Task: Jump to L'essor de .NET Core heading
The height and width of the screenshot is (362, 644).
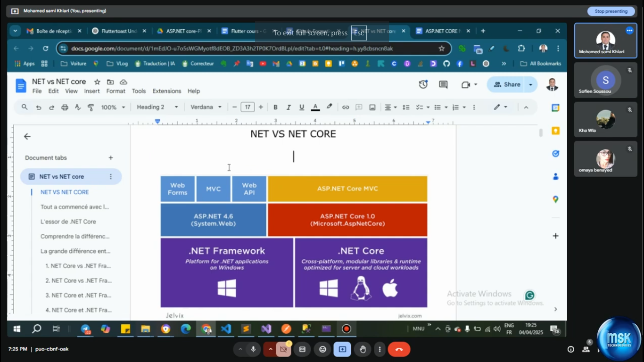Action: (x=68, y=222)
